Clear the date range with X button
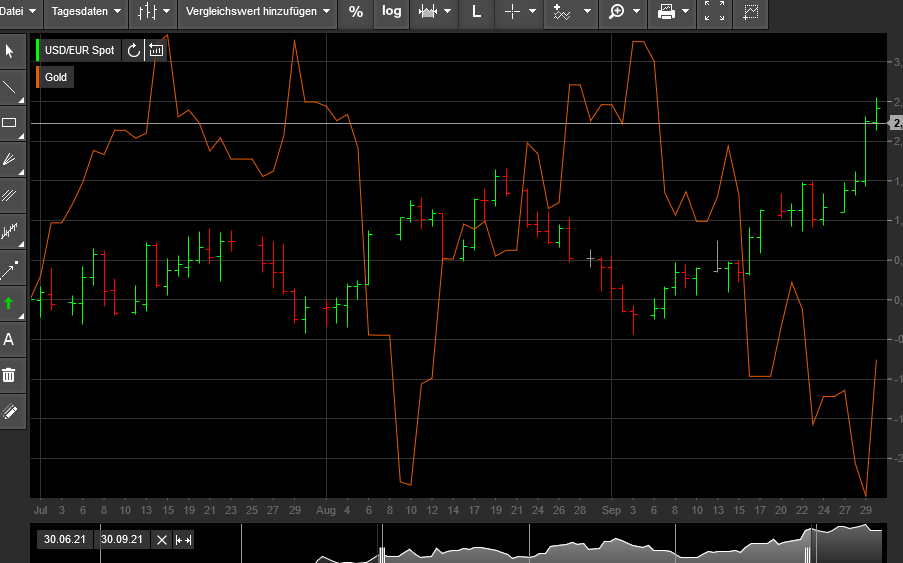 point(162,540)
